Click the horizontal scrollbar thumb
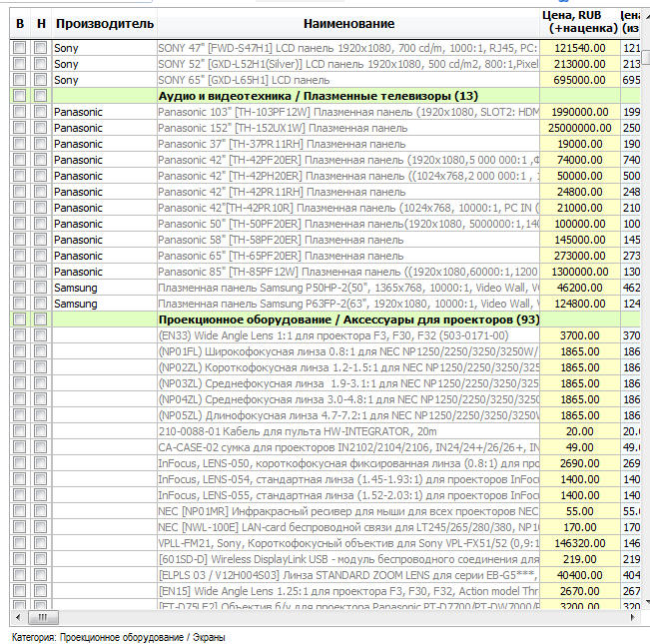The width and height of the screenshot is (650, 644). pyautogui.click(x=43, y=617)
